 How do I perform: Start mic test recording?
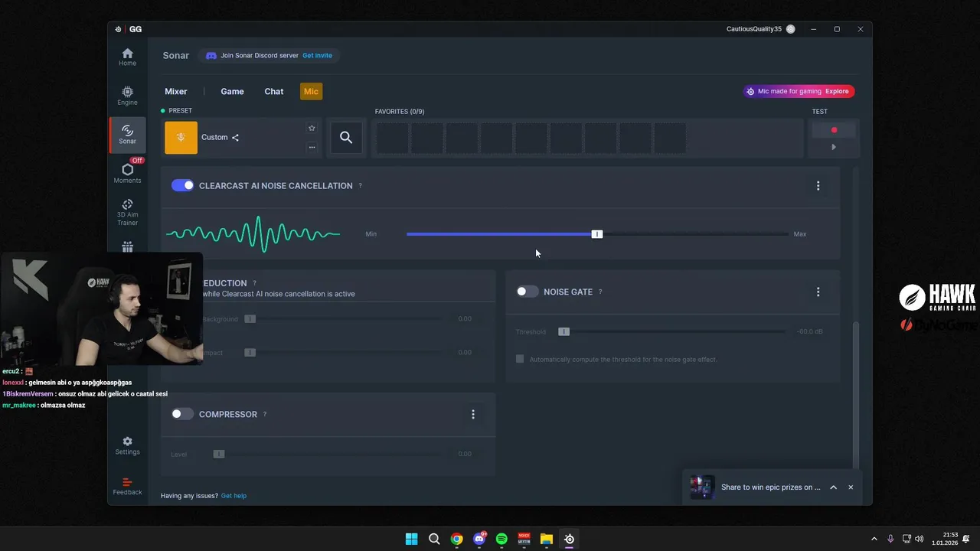[834, 130]
